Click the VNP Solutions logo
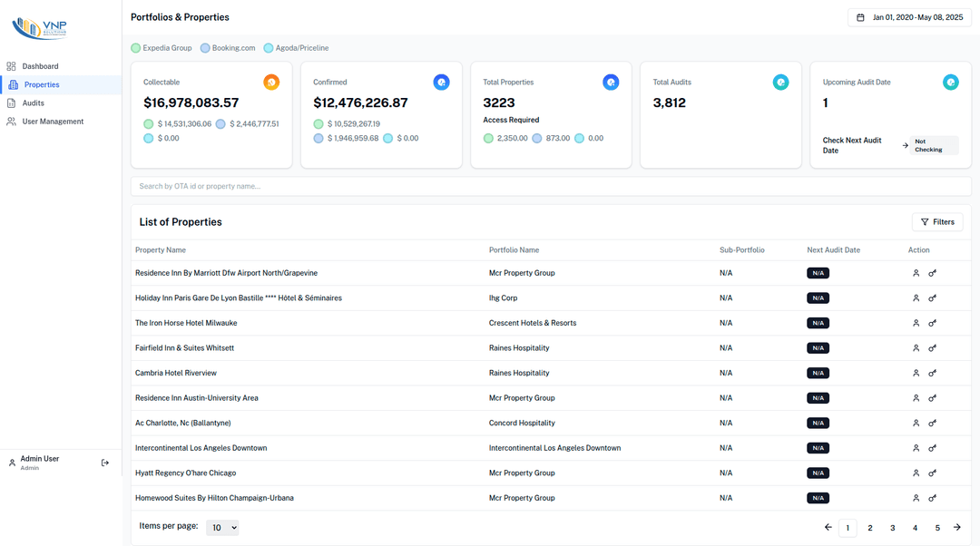The image size is (980, 546). click(x=39, y=28)
